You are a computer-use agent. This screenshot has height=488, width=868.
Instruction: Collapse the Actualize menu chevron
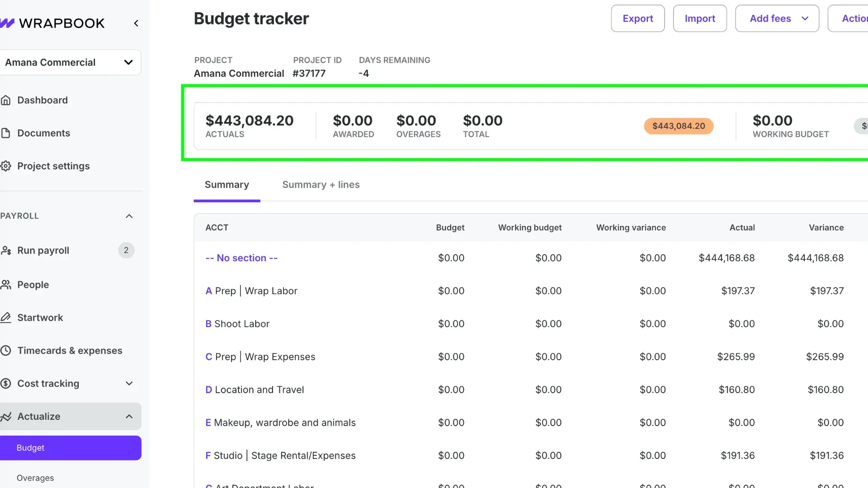click(x=129, y=417)
